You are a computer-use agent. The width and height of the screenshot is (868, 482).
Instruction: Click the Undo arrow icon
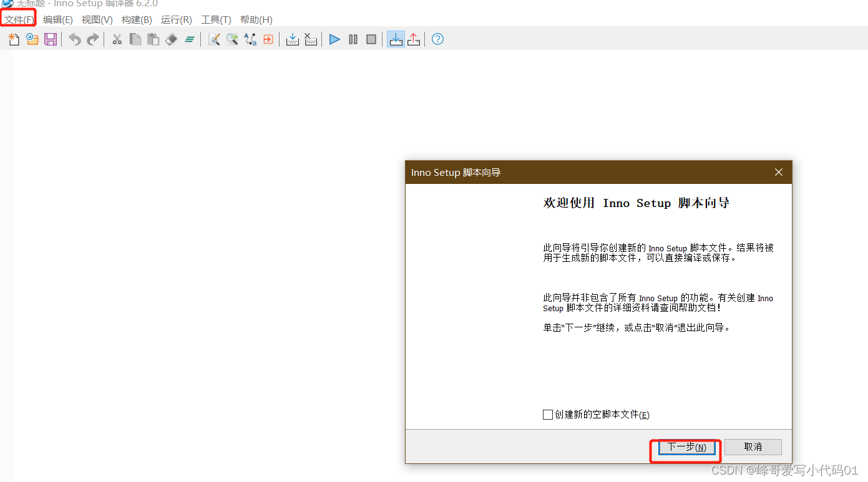pos(75,39)
